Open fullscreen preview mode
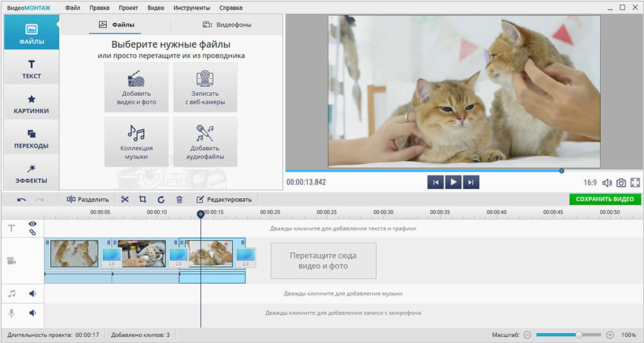Viewport: 644px width, 343px height. click(x=635, y=183)
